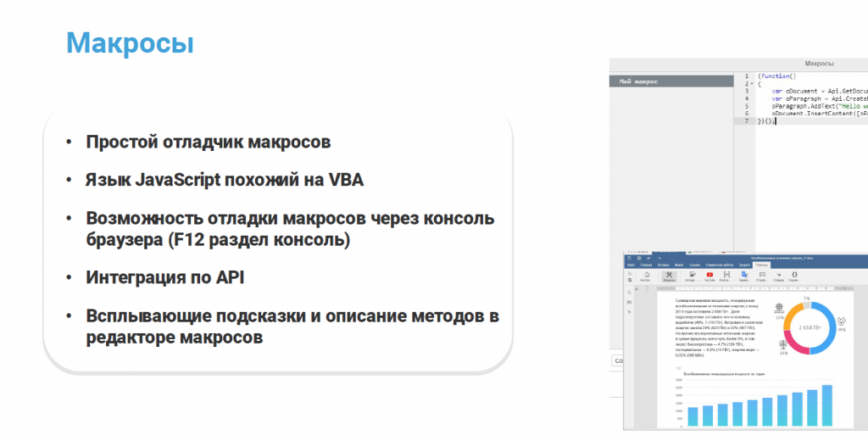The height and width of the screenshot is (441, 868).
Task: Open the Файл tab in the editor
Action: (x=631, y=265)
